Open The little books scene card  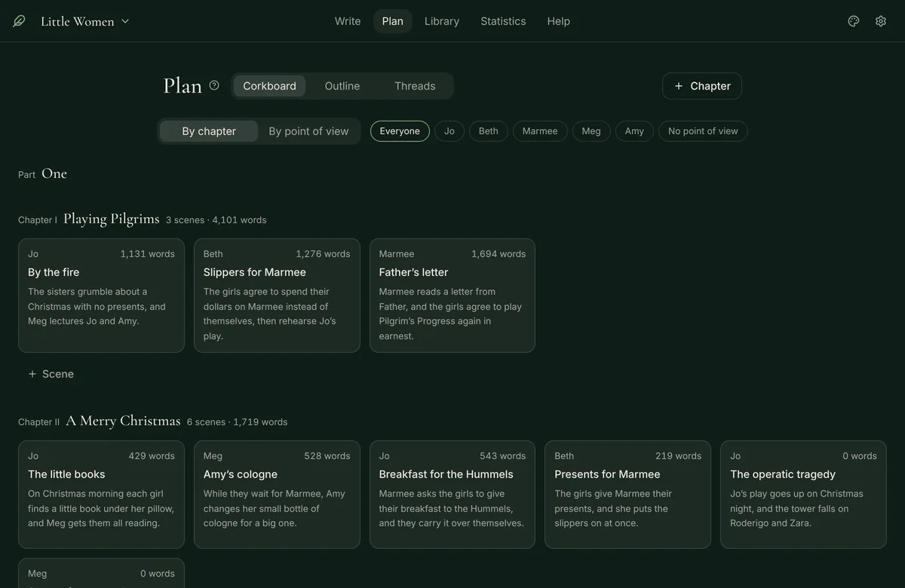(101, 495)
